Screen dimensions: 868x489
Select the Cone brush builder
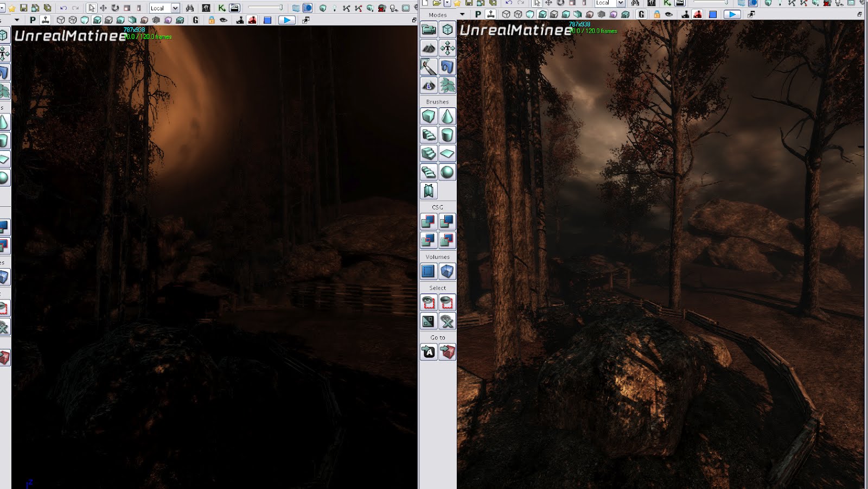click(447, 116)
